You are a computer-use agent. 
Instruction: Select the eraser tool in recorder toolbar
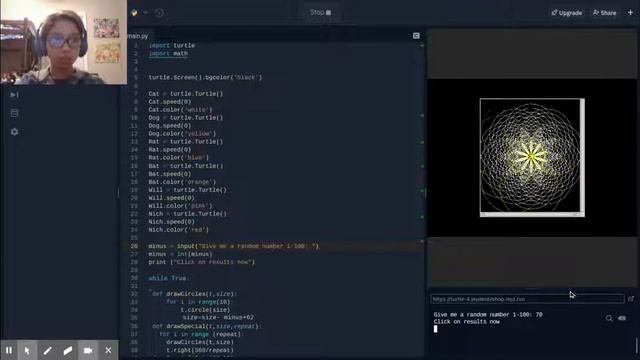tap(68, 350)
